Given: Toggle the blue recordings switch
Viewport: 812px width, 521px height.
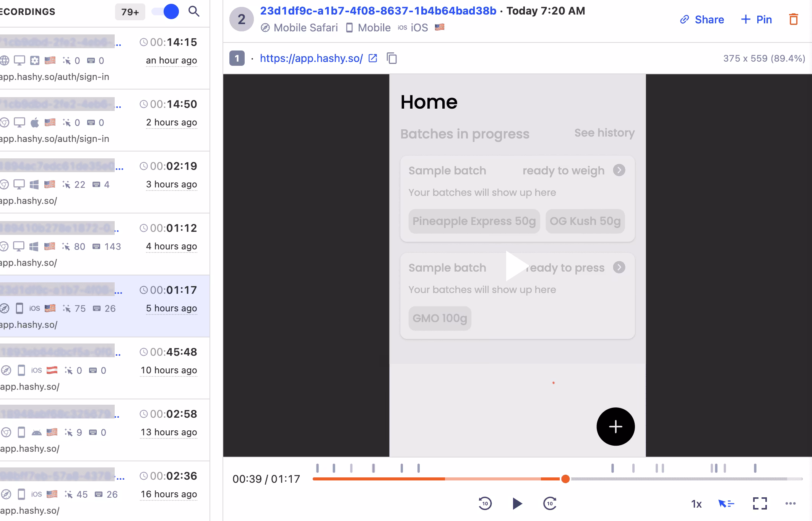Looking at the screenshot, I should [165, 11].
